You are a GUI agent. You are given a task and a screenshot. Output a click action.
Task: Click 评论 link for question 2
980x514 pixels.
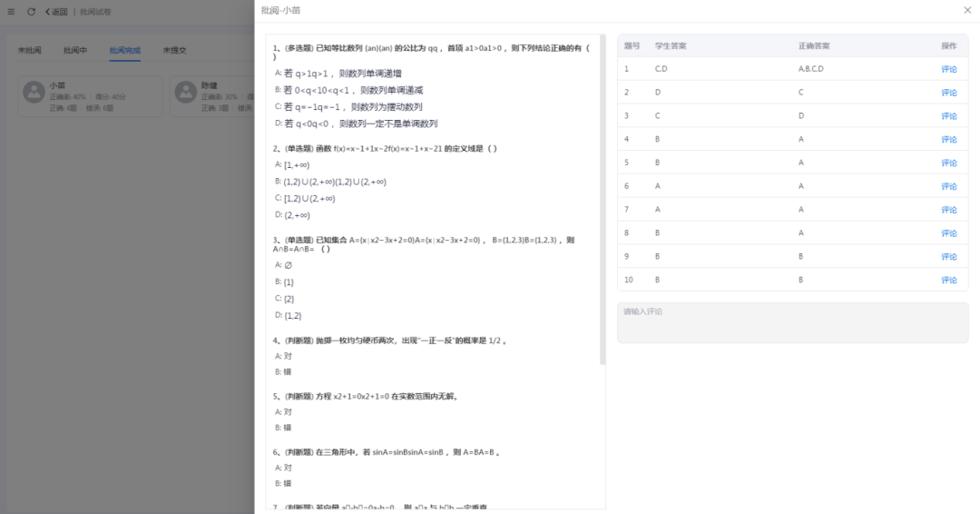(948, 93)
